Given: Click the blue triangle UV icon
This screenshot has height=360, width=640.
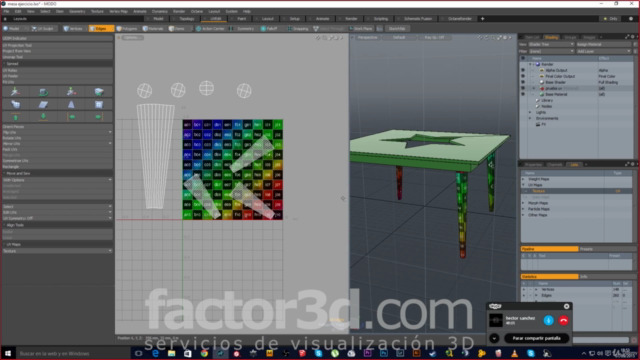Looking at the screenshot, I should [x=71, y=104].
